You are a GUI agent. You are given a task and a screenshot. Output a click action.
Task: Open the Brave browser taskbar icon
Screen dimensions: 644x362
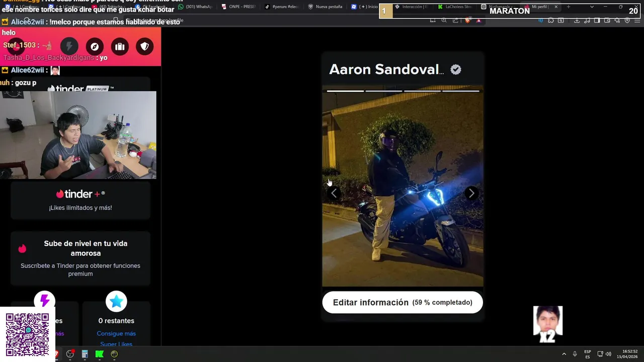[x=56, y=354]
